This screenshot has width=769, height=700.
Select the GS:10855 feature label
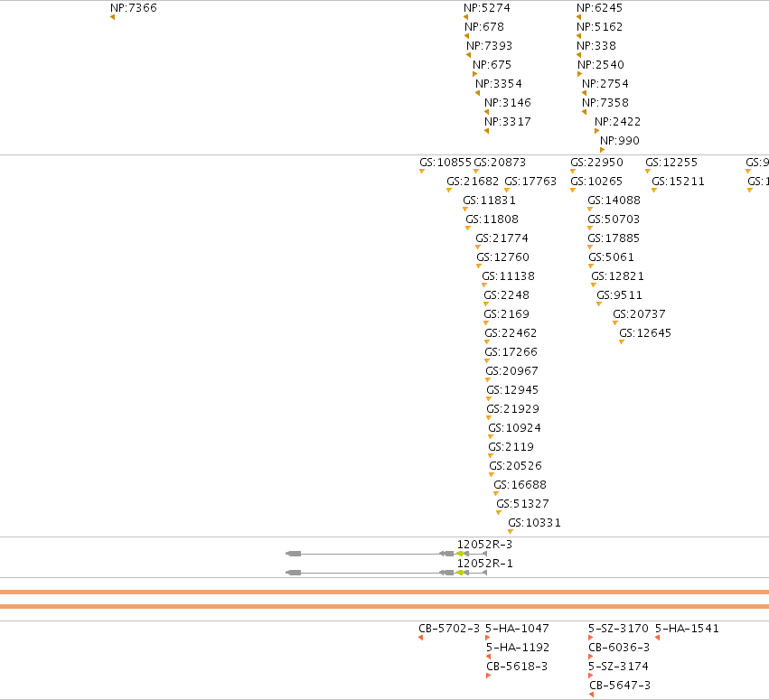(445, 163)
